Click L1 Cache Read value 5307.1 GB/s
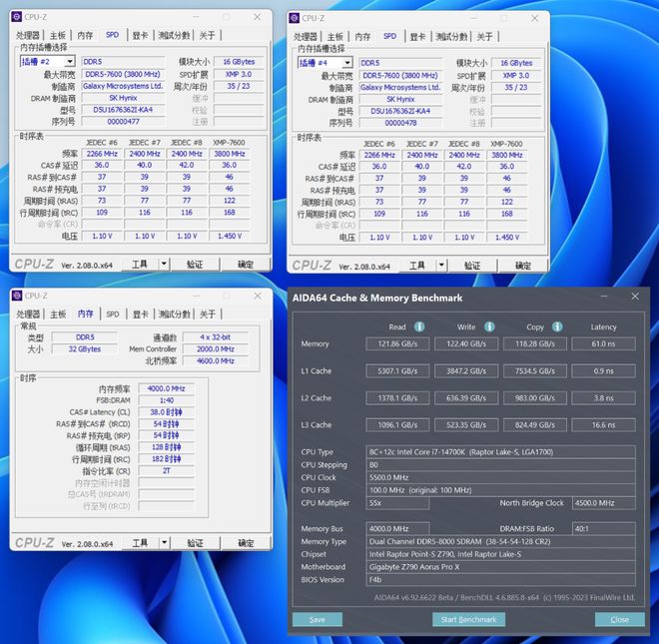This screenshot has width=659, height=644. point(397,371)
